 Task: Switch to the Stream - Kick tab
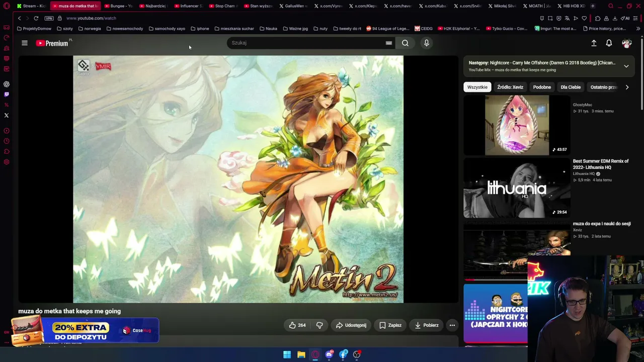point(31,6)
